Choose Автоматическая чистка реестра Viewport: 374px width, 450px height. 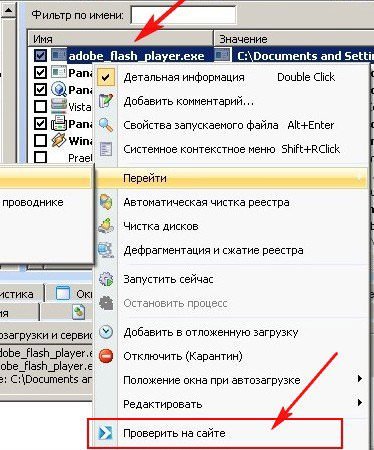[232, 202]
